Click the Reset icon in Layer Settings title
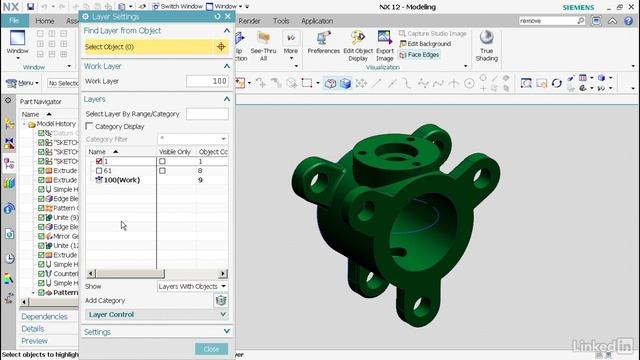This screenshot has height=360, width=640. [x=218, y=16]
